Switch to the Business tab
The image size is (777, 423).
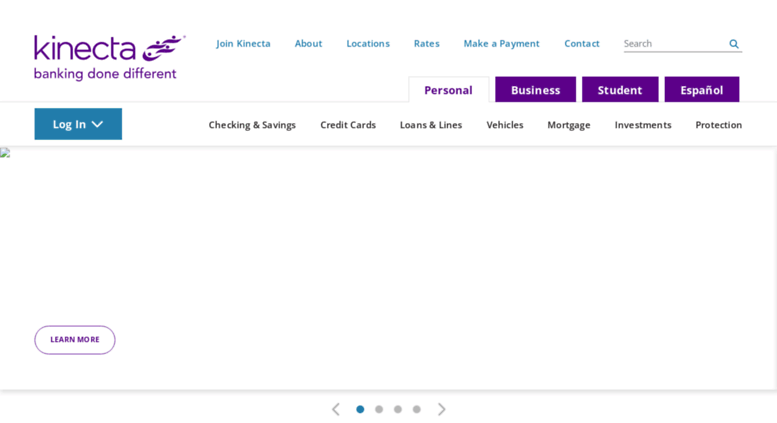(536, 90)
